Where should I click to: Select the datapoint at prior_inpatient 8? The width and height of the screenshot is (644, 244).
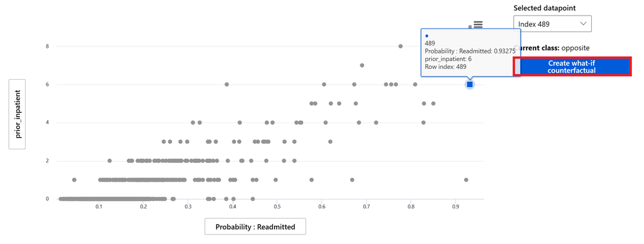point(400,46)
